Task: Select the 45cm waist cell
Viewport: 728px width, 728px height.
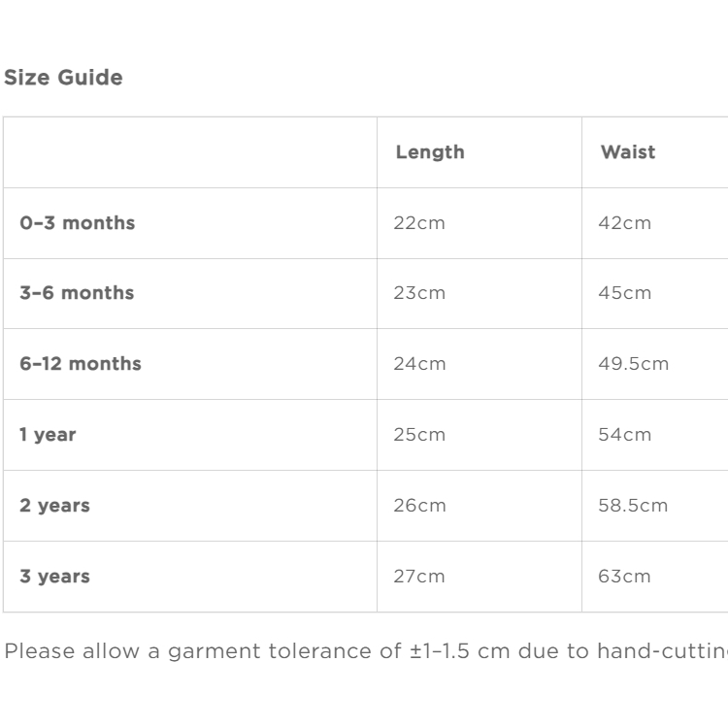Action: [625, 293]
